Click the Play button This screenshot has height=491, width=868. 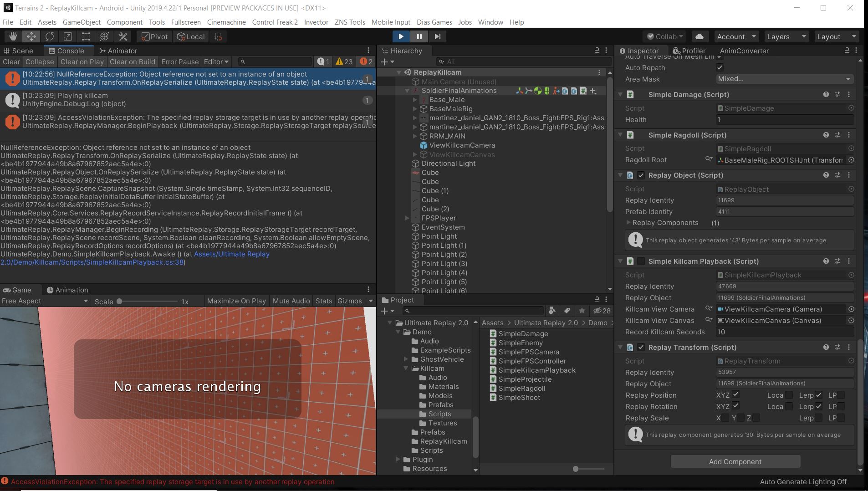401,36
